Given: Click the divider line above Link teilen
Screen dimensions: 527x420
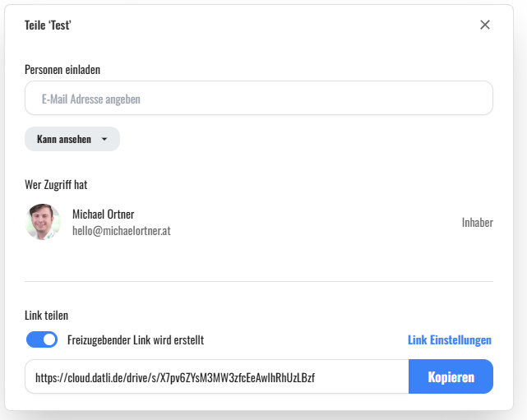Looking at the screenshot, I should 258,281.
